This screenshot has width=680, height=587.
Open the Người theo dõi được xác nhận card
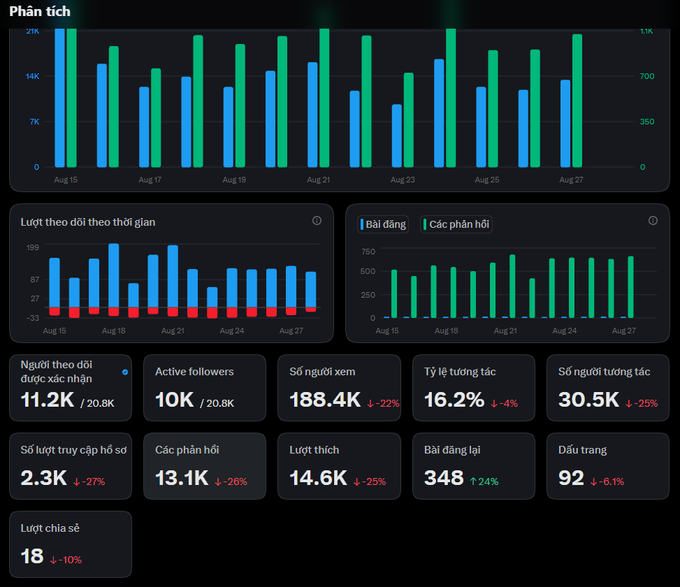coord(70,388)
